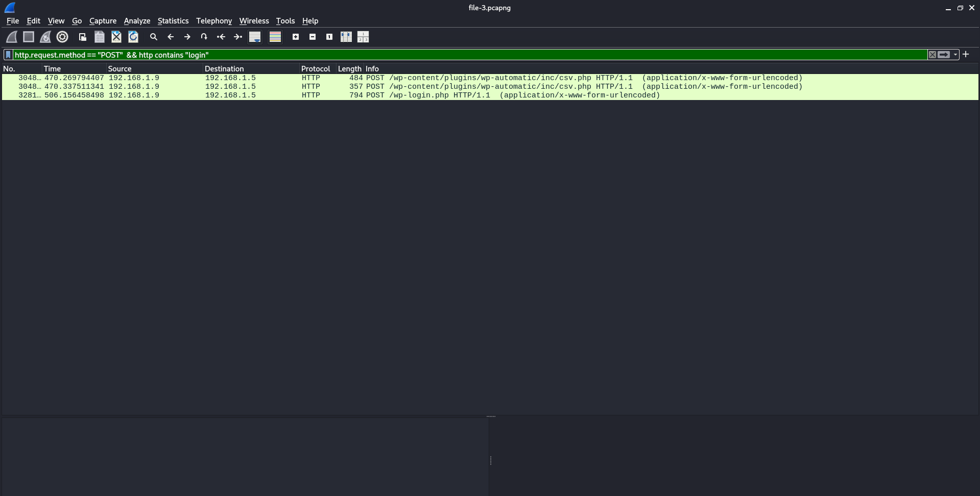Go forward in packet history
Screen dimensions: 980x496
[187, 37]
